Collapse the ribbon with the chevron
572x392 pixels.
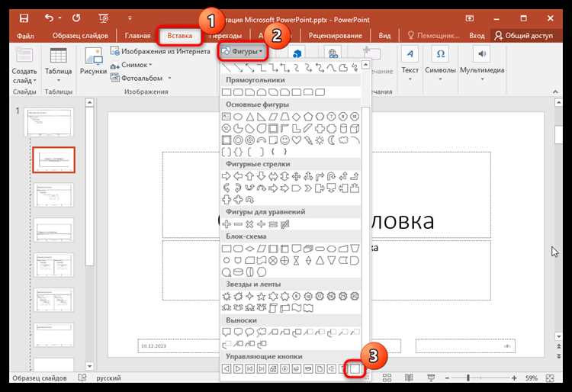coord(555,92)
